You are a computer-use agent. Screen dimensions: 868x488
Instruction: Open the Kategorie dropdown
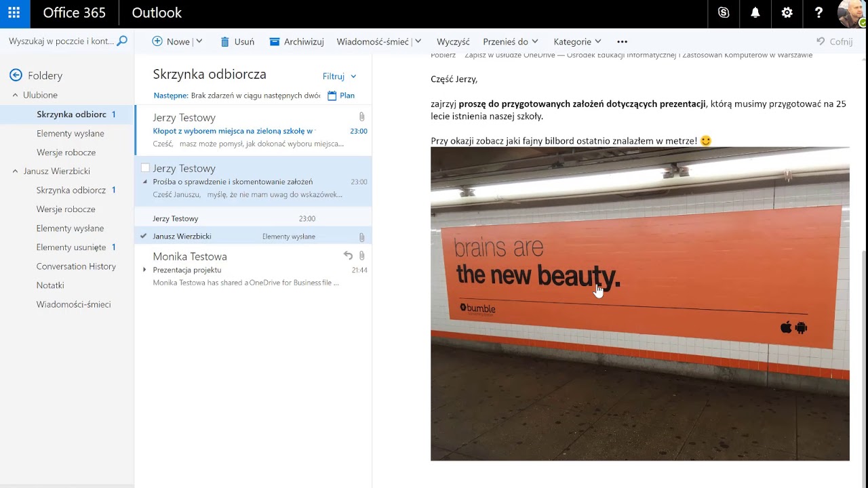click(597, 41)
